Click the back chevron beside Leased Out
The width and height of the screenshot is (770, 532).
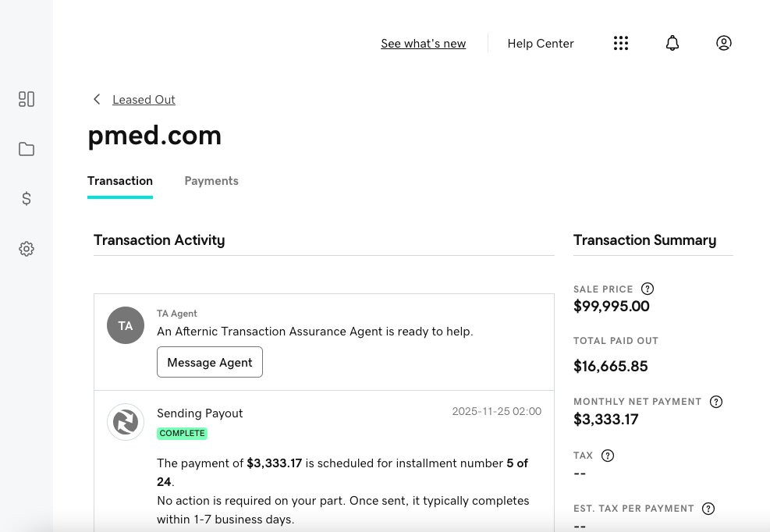(x=97, y=99)
